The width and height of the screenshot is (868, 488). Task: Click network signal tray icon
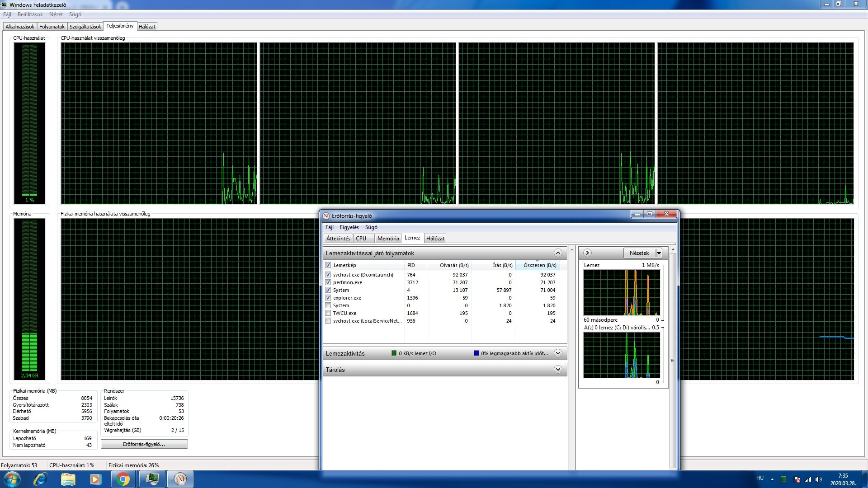808,479
